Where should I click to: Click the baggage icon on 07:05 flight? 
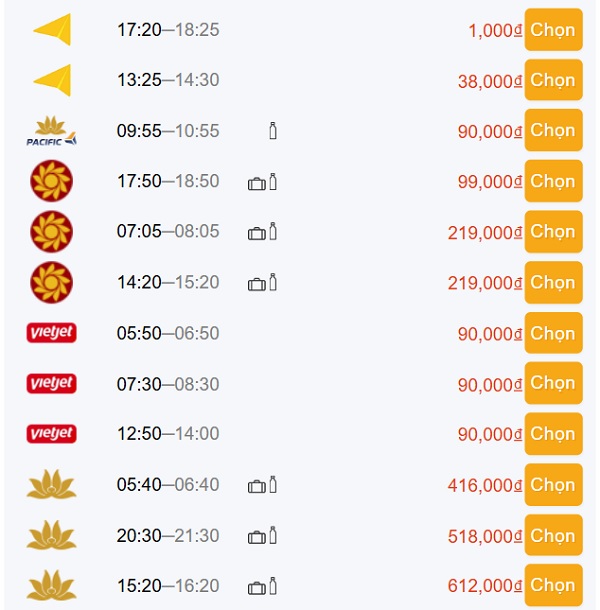(256, 233)
